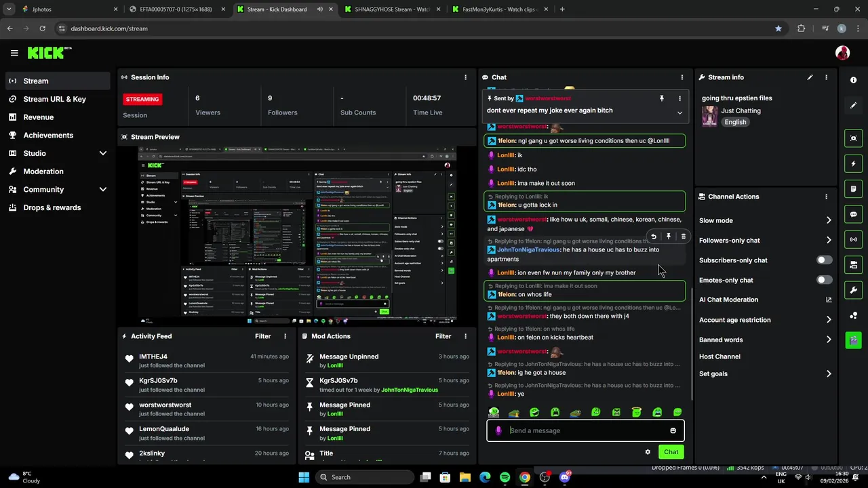
Task: Open Spotify from the taskbar
Action: point(505,477)
